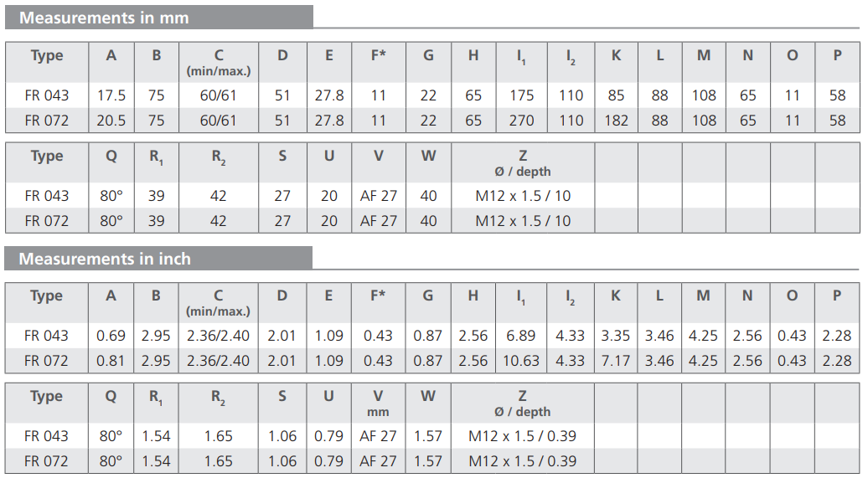Select the M12 x 1.5 / 0.39 cell for FR 072

523,461
